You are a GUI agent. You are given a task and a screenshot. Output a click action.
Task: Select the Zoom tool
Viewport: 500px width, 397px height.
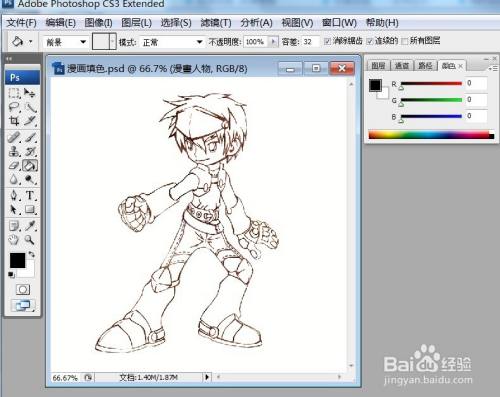pos(30,239)
